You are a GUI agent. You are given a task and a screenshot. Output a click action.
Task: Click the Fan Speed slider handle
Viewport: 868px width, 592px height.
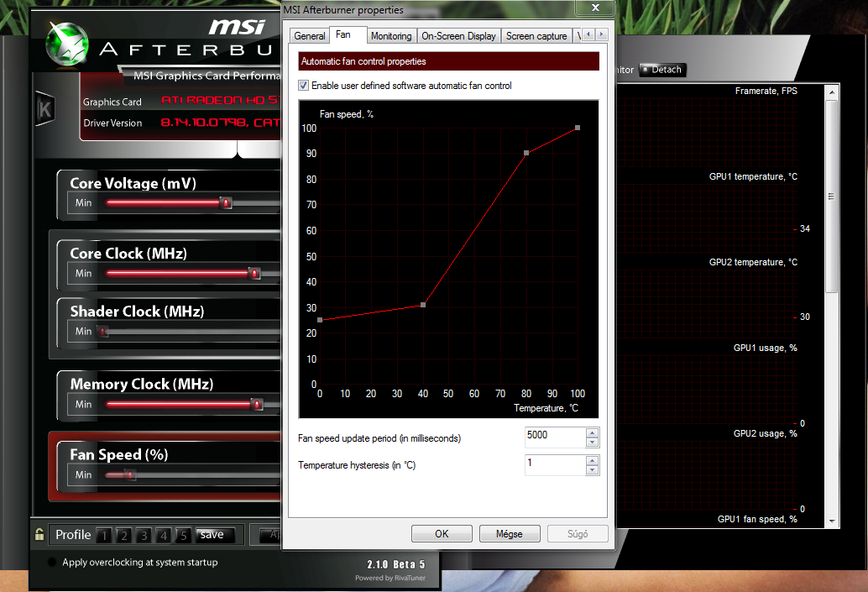pos(129,474)
